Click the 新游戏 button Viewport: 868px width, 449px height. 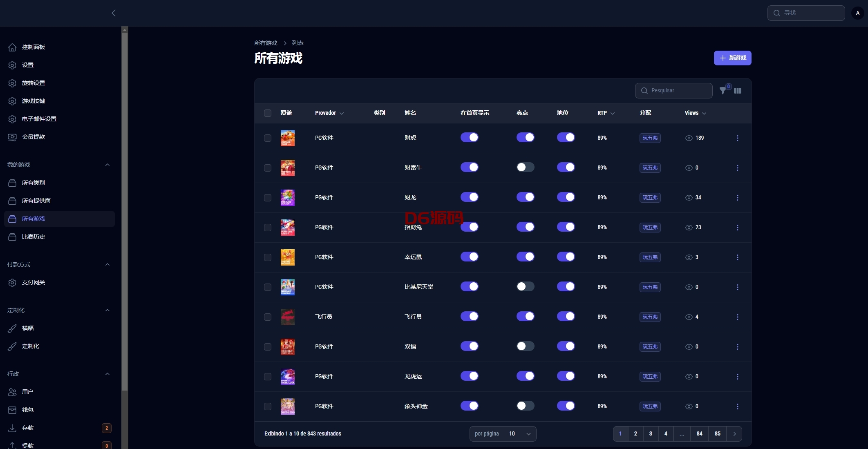732,58
